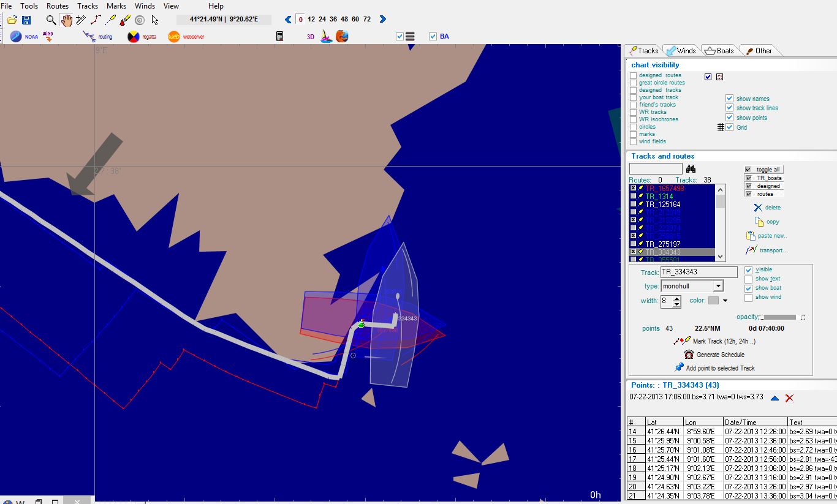Open the Routes menu
The width and height of the screenshot is (837, 504).
(x=58, y=6)
